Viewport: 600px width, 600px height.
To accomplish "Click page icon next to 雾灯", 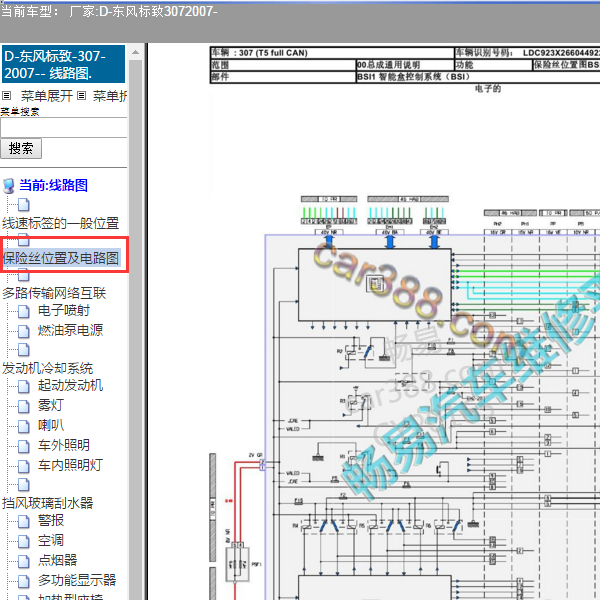I will click(24, 406).
